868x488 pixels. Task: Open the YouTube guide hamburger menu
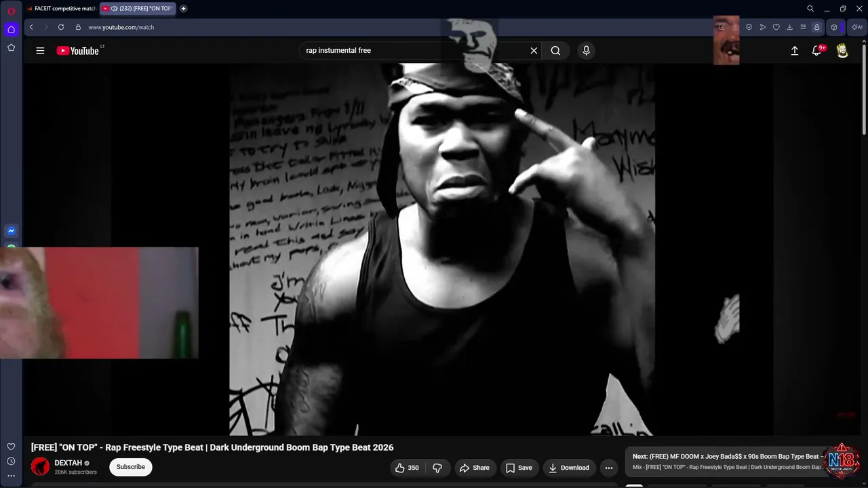tap(40, 50)
